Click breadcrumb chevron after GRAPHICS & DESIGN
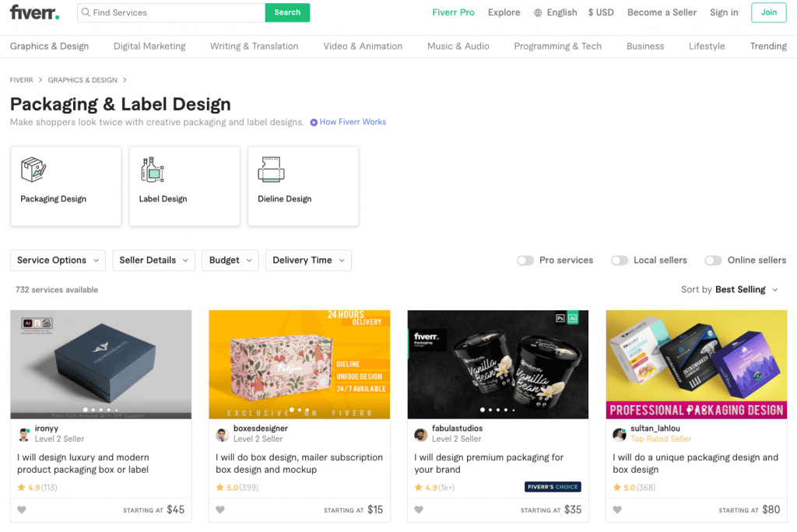The width and height of the screenshot is (797, 532). pos(125,80)
